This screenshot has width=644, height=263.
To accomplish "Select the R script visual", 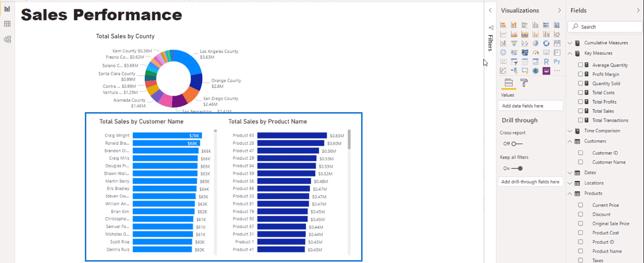I will coord(546,61).
